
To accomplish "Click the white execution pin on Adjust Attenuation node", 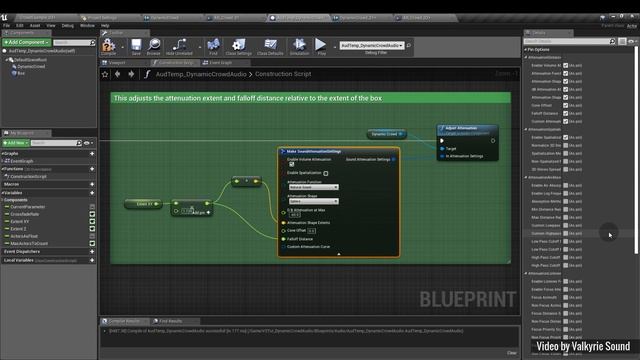I will point(442,141).
